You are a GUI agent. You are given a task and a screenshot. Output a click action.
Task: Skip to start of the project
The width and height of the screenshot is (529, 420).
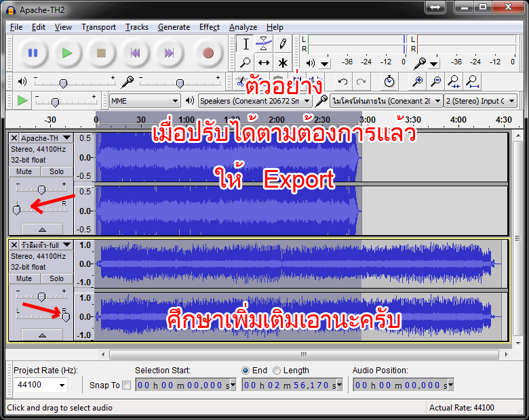point(135,53)
